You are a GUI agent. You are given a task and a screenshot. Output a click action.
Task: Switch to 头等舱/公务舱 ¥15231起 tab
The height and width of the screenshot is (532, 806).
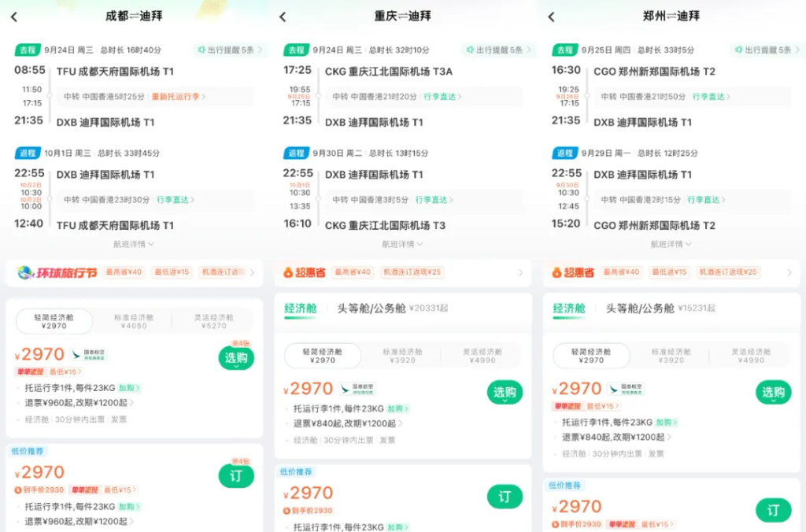pos(661,308)
